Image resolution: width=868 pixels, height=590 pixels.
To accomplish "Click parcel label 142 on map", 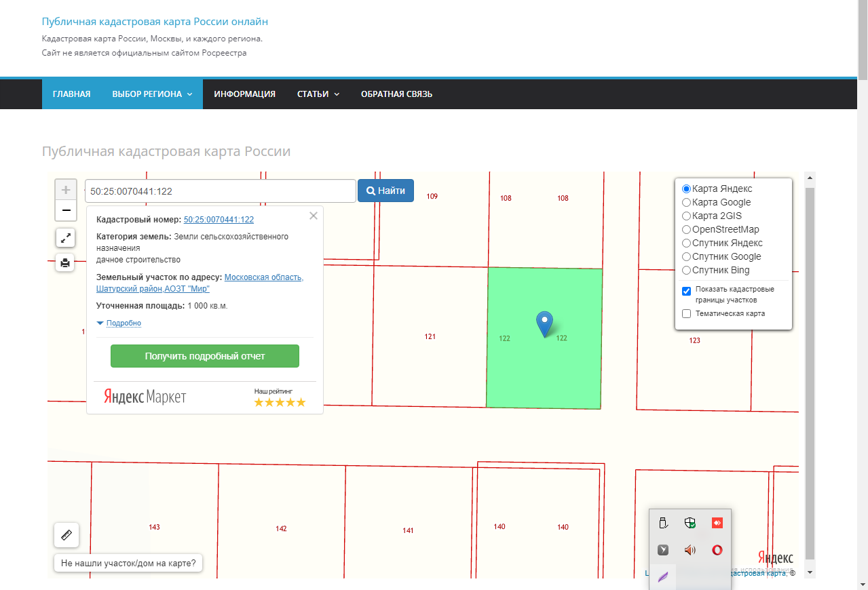I will [281, 529].
